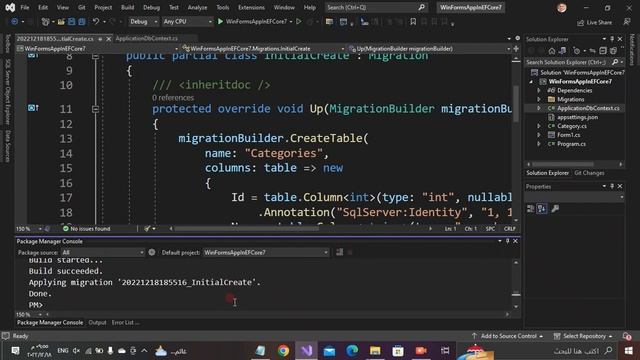Open the File menu

coord(25,7)
